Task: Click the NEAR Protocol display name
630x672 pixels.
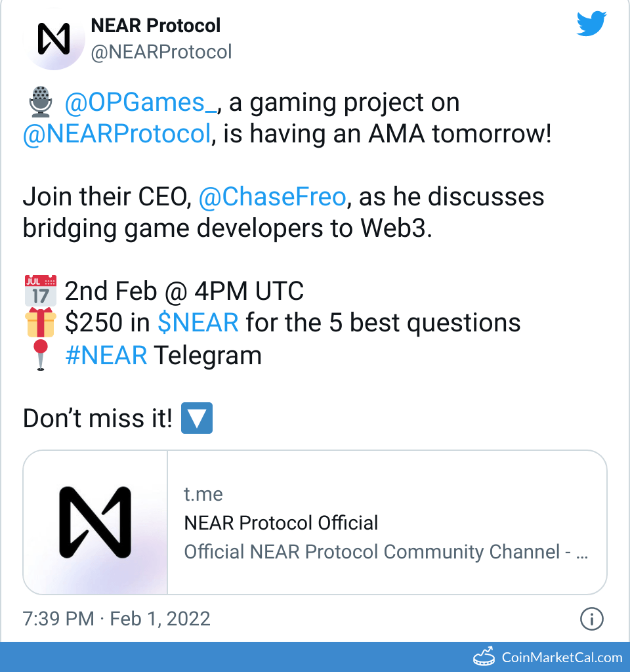Action: tap(156, 26)
